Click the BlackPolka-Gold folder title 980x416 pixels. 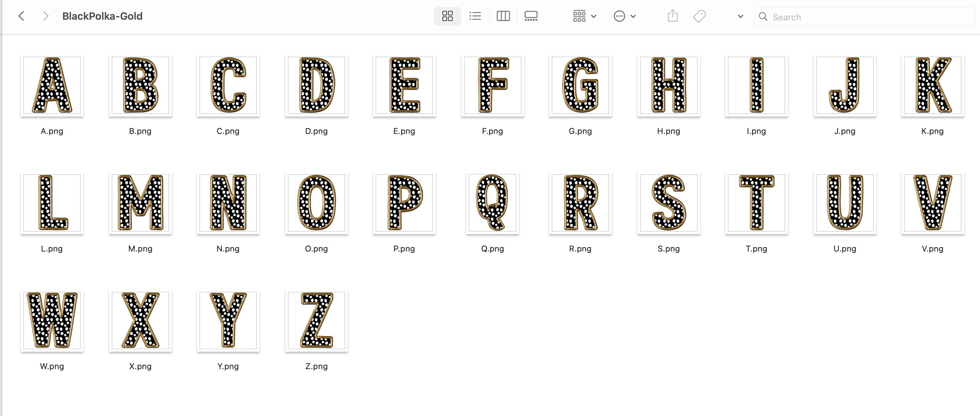(102, 16)
